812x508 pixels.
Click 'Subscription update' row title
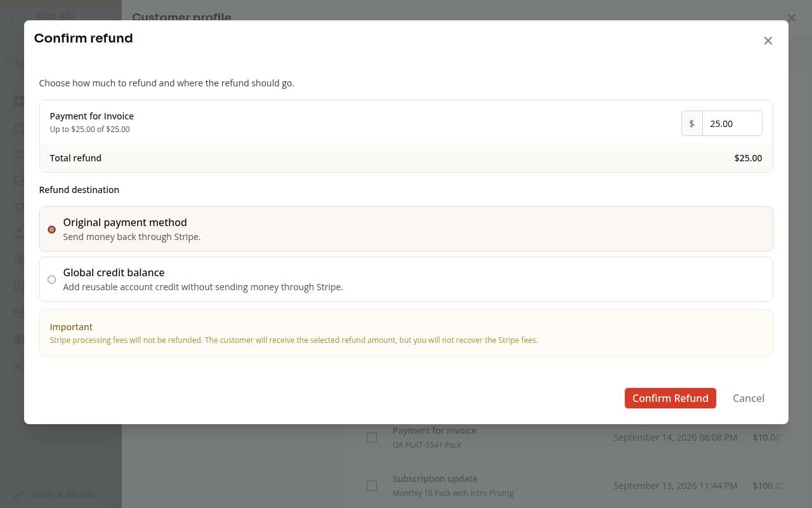(x=435, y=479)
